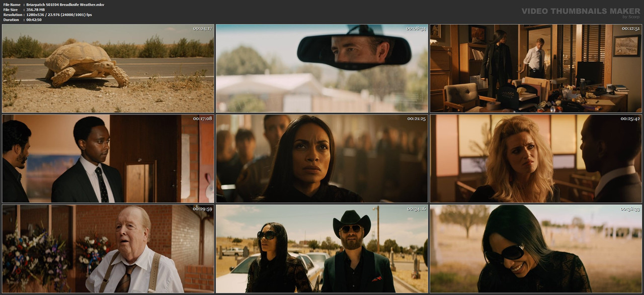This screenshot has height=295, width=644.
Task: Select the rear-view mirror thumbnail stamped 00:08:34
Action: pos(322,68)
